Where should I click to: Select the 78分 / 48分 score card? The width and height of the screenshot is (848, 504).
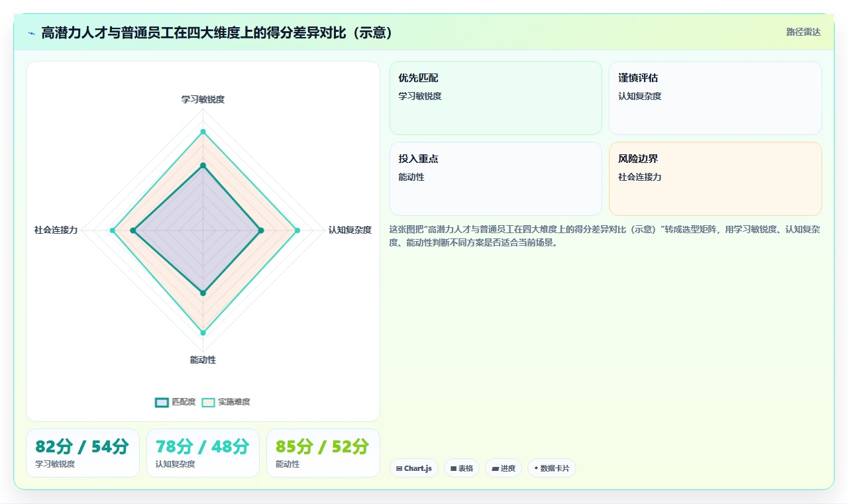click(203, 453)
